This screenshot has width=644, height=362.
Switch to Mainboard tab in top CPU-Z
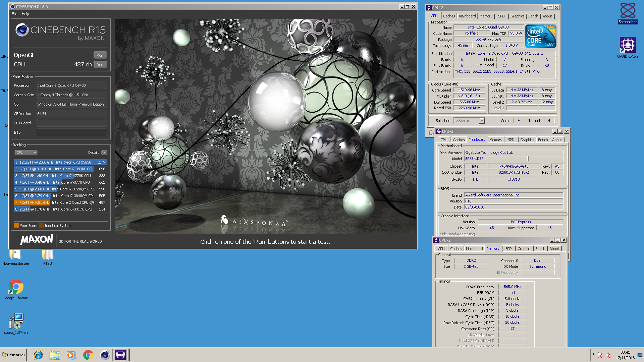coord(467,16)
